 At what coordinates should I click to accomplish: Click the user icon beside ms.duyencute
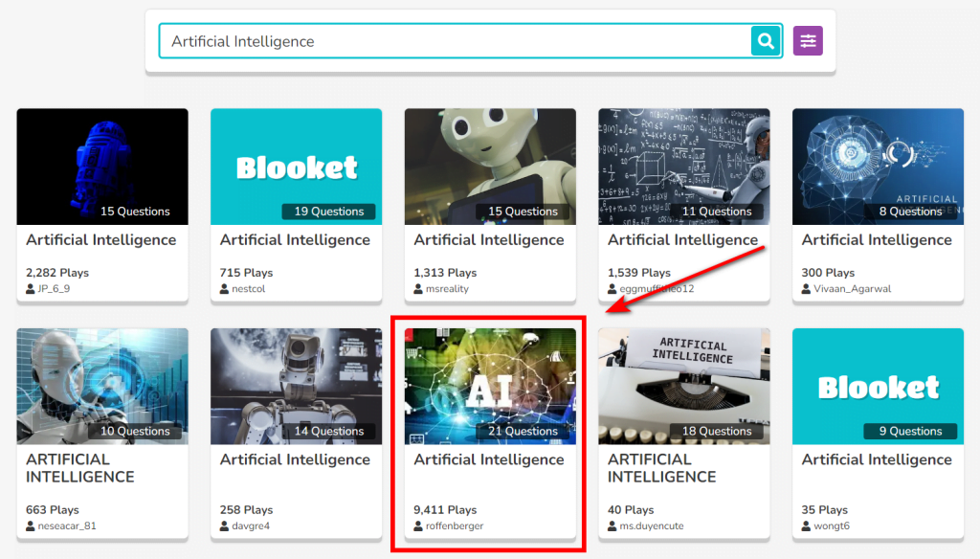pos(612,525)
